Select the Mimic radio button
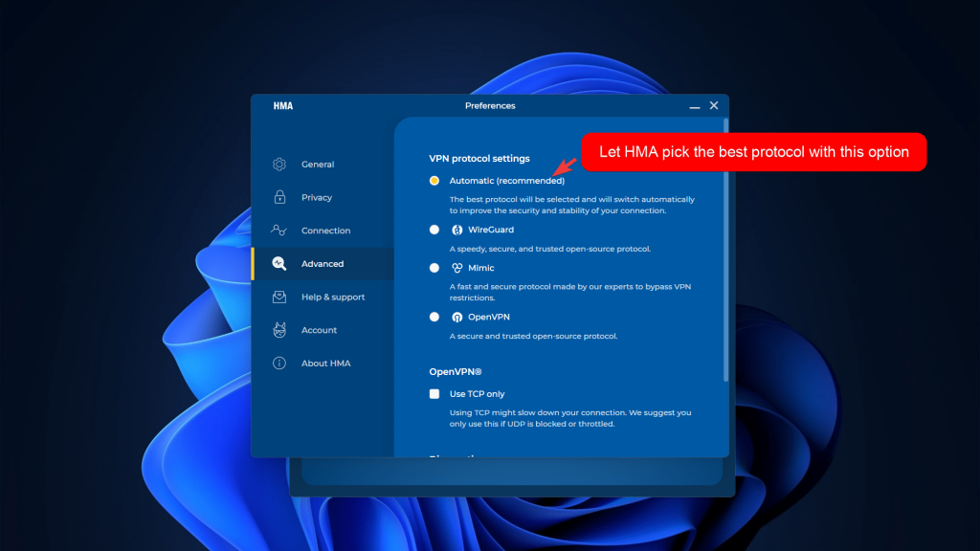Image resolution: width=980 pixels, height=551 pixels. [434, 268]
